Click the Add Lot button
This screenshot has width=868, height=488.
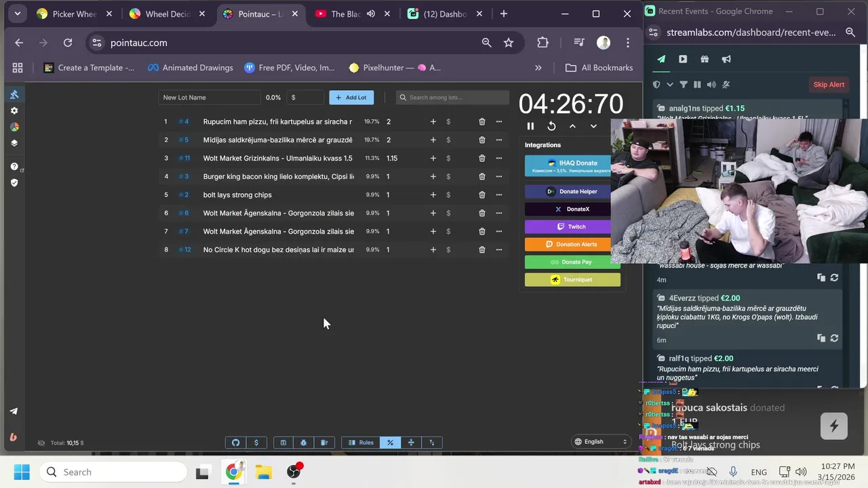click(351, 98)
